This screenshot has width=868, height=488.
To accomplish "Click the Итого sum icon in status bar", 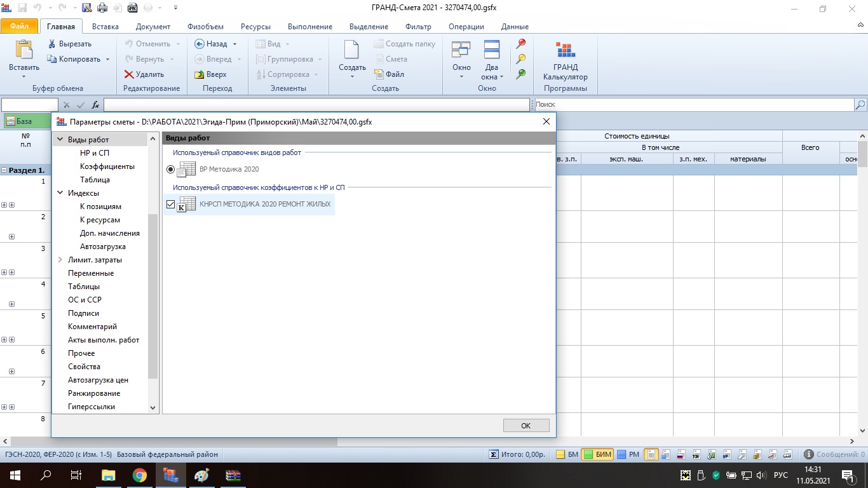I will 494,454.
